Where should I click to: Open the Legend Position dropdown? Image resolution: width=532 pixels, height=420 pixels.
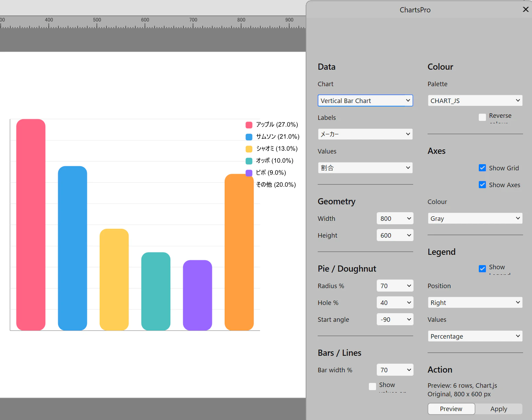(x=475, y=303)
